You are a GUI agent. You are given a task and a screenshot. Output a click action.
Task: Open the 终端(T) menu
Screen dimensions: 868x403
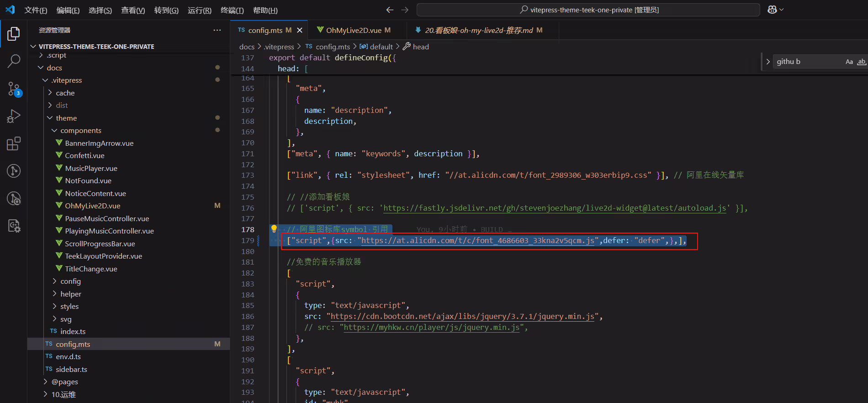[x=232, y=10]
